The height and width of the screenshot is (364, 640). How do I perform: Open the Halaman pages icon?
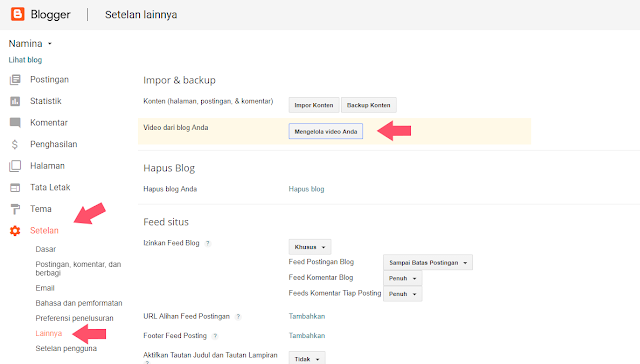click(15, 166)
